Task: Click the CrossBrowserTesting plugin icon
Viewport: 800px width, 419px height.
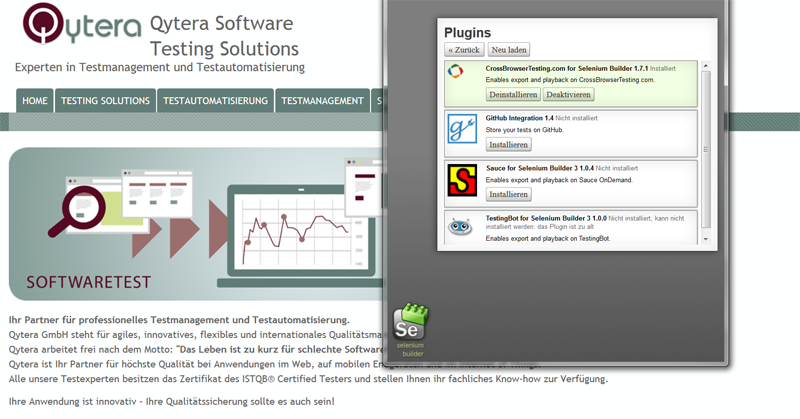Action: 456,71
